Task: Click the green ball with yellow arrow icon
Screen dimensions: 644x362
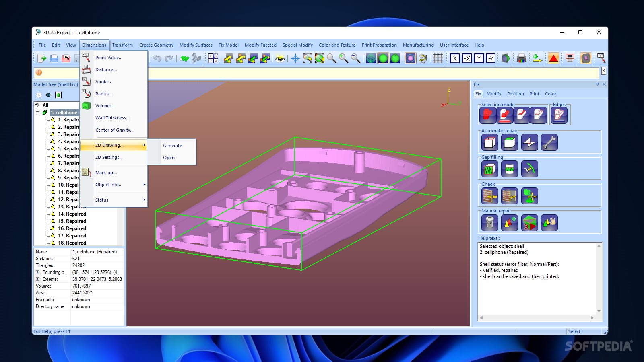Action: click(x=537, y=58)
